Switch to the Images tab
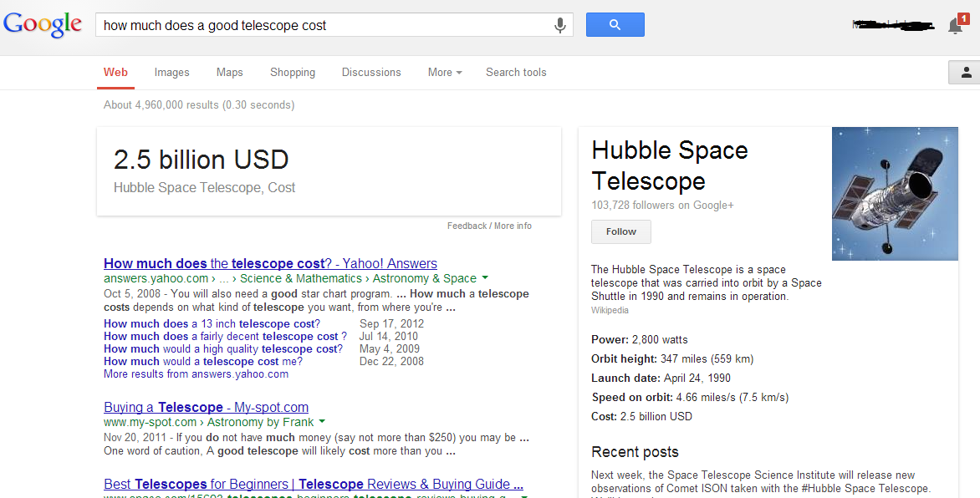Screen dimensions: 980x498 click(171, 73)
